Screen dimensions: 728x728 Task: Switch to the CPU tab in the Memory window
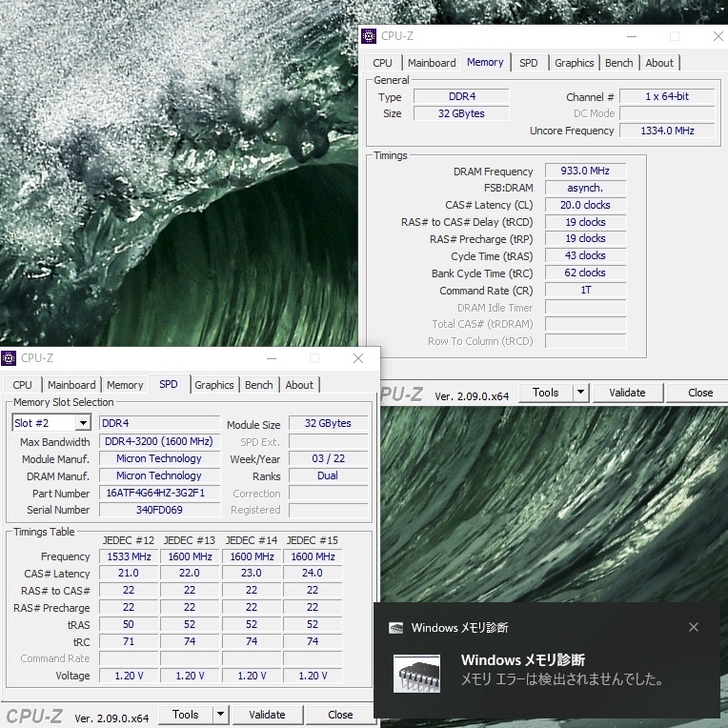click(x=382, y=63)
